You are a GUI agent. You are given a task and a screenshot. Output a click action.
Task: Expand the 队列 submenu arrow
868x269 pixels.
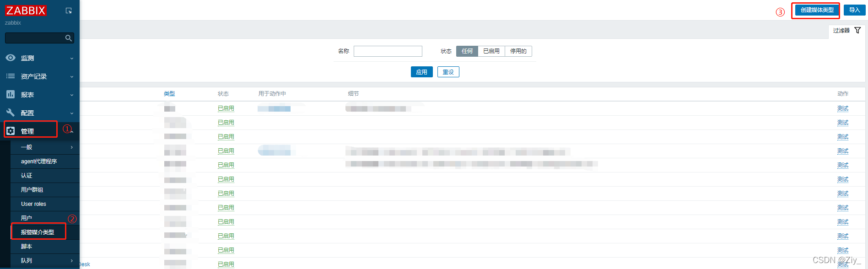click(72, 261)
